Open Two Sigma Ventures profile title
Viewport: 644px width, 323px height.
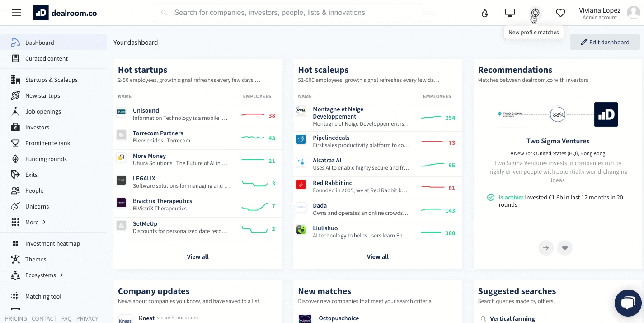(x=558, y=141)
